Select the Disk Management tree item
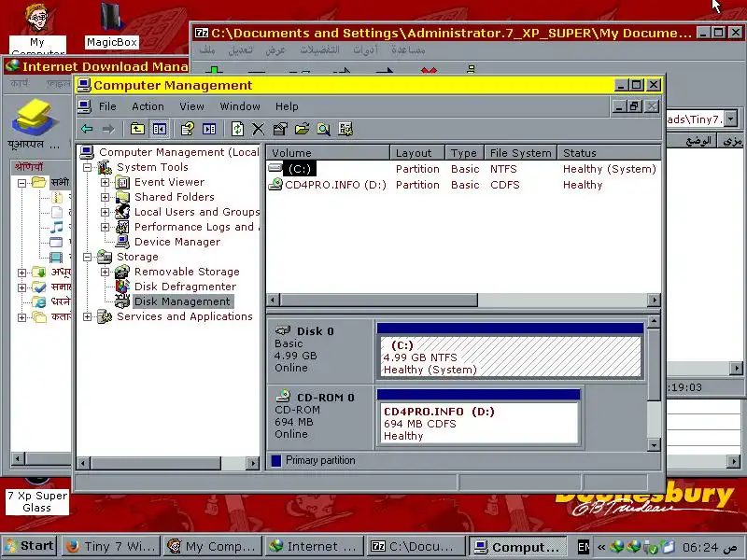This screenshot has height=560, width=747. [182, 301]
